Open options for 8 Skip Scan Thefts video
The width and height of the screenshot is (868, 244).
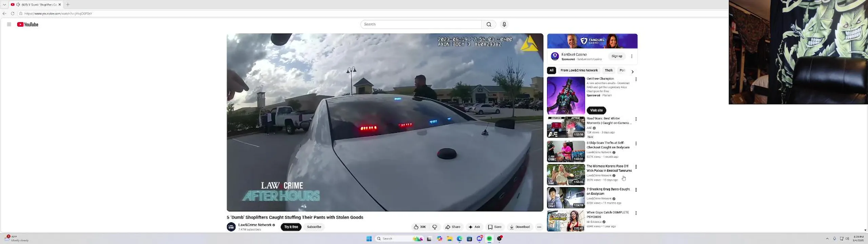(x=636, y=144)
